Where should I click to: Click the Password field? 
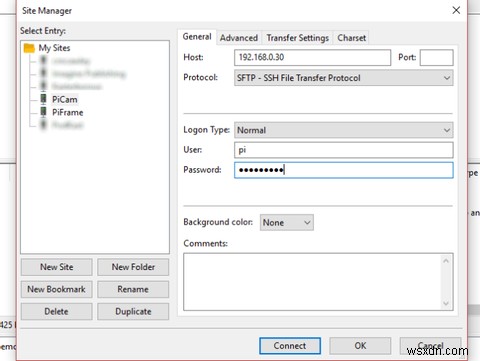344,170
